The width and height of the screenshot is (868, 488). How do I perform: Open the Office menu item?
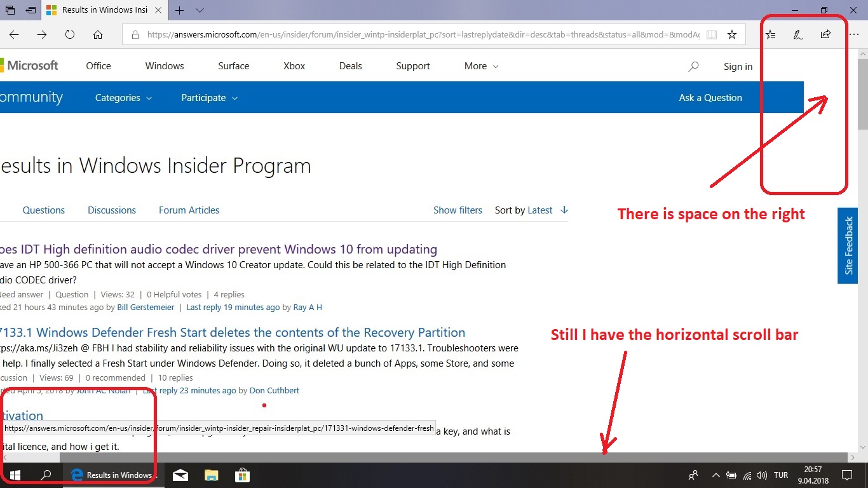click(98, 66)
